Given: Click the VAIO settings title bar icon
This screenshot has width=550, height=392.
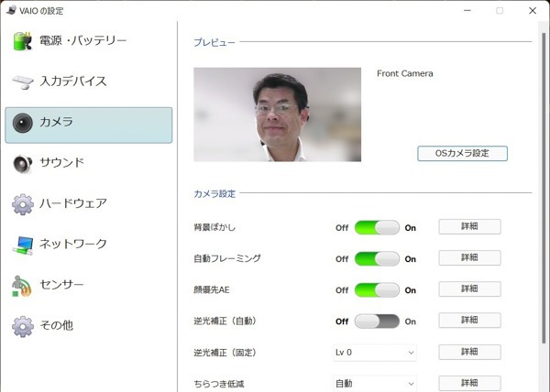Looking at the screenshot, I should (11, 10).
